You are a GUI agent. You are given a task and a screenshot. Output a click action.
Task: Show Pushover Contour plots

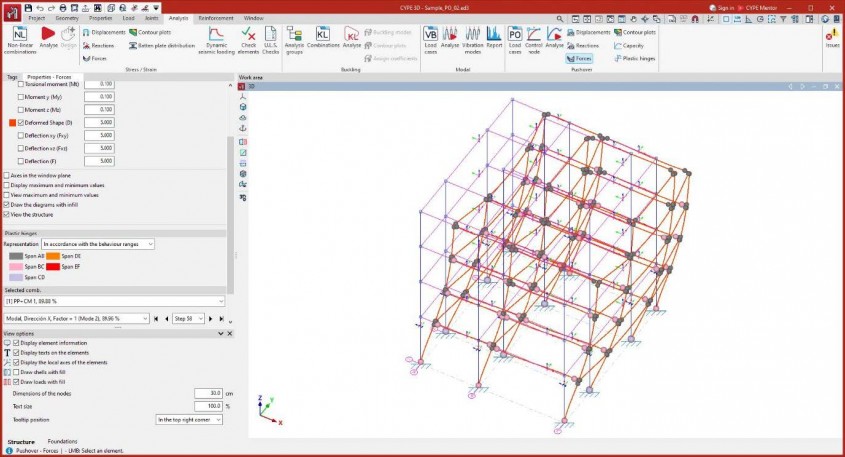point(635,32)
